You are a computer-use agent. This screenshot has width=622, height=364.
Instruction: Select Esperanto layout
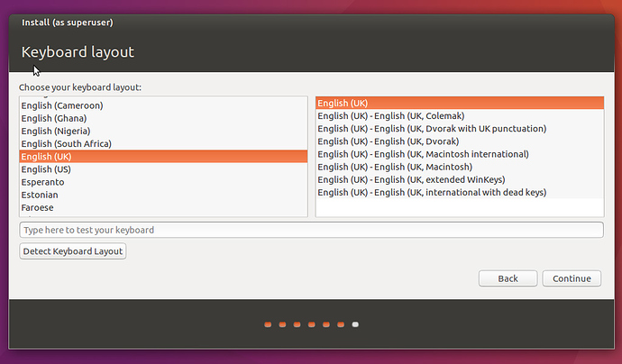(x=43, y=182)
